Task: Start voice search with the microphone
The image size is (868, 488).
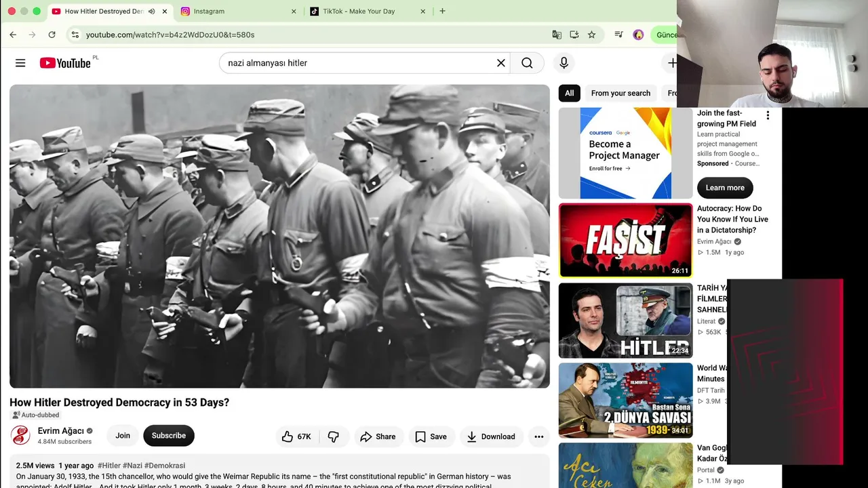Action: [564, 63]
